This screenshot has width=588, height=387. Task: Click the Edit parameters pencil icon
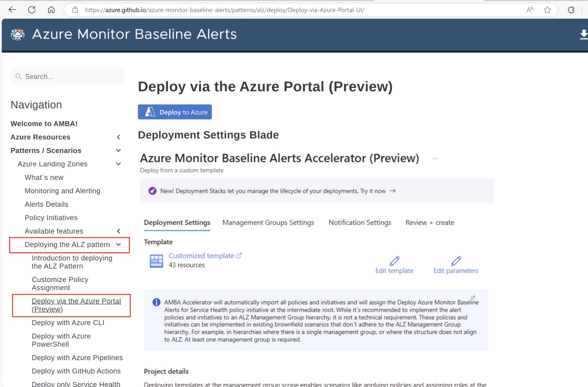(x=456, y=261)
